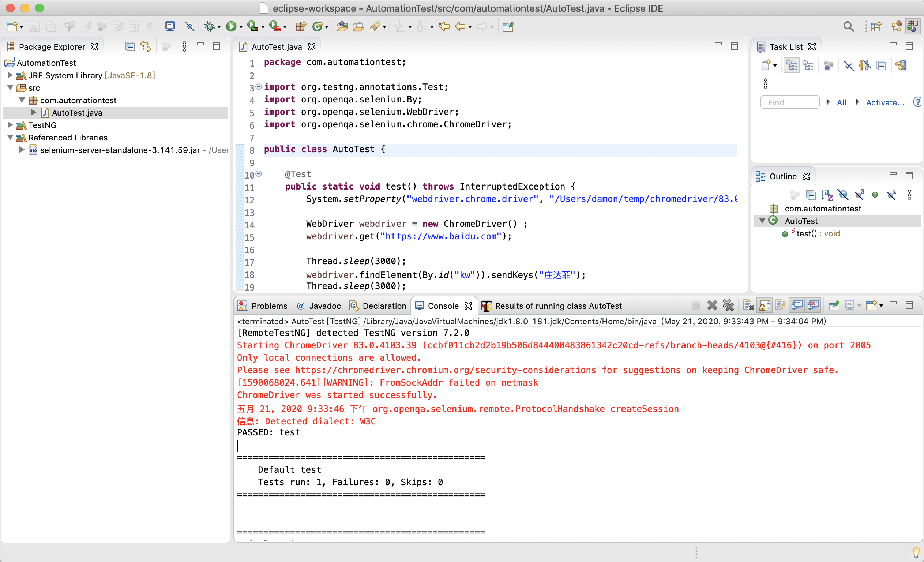The width and height of the screenshot is (924, 562).
Task: Click Open Type icon in toolbar
Action: point(342,26)
